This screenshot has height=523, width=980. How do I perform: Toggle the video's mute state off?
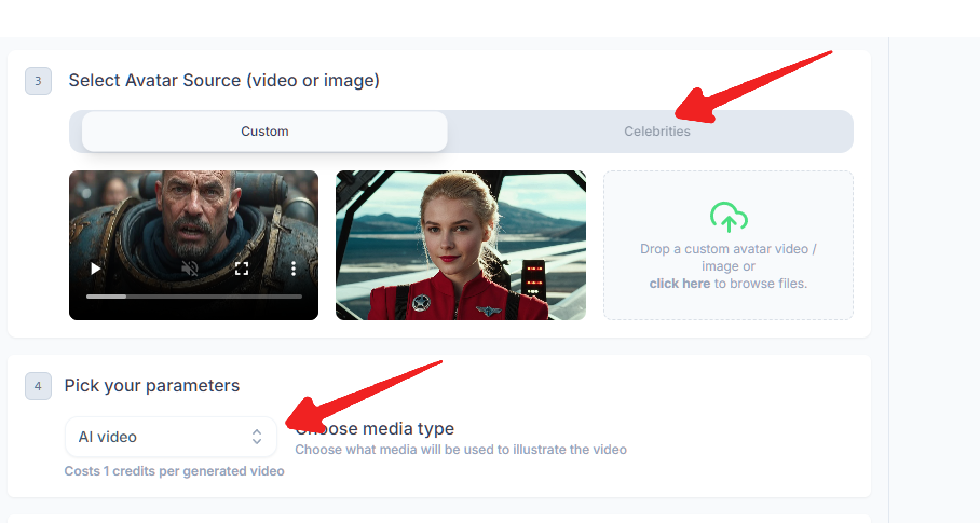pos(188,268)
